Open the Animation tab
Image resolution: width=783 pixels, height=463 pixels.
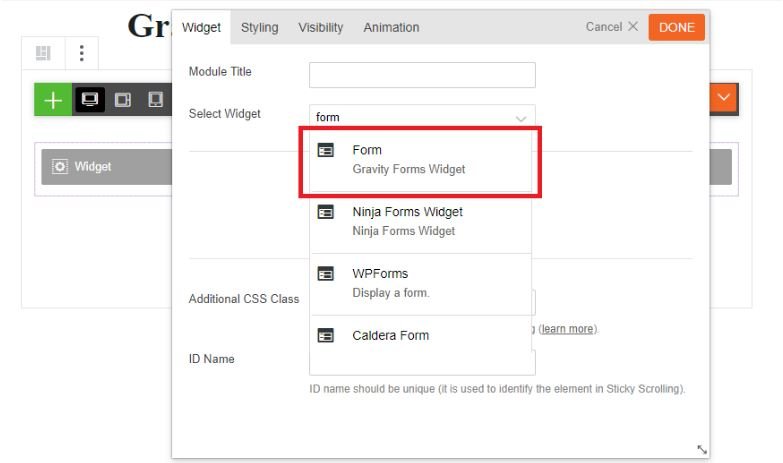392,27
